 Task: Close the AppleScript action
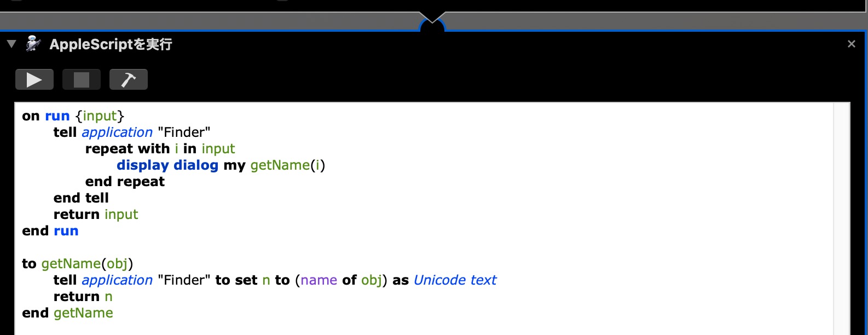click(851, 44)
